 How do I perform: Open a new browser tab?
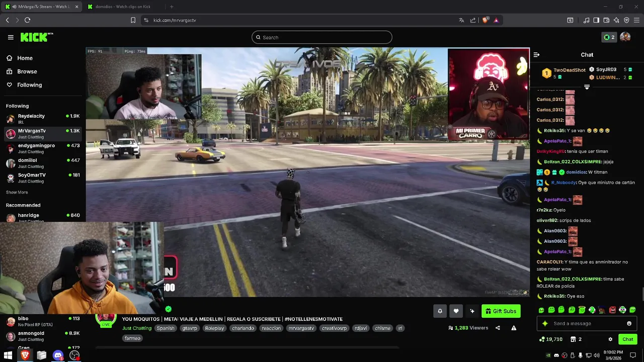[172, 7]
